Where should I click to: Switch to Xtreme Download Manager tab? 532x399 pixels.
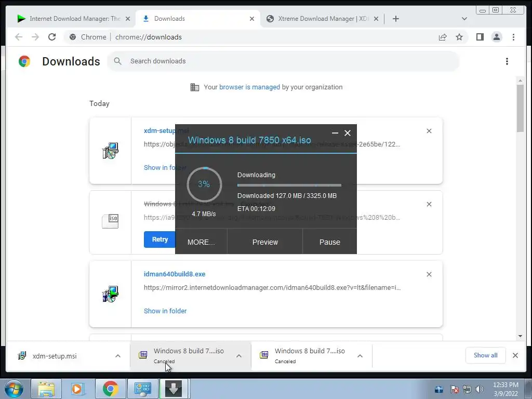(x=322, y=19)
